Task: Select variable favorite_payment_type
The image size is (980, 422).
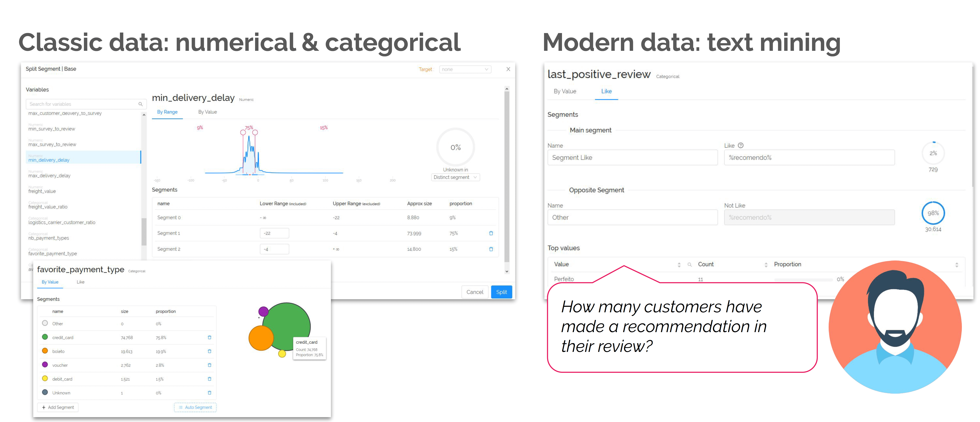Action: pos(53,254)
